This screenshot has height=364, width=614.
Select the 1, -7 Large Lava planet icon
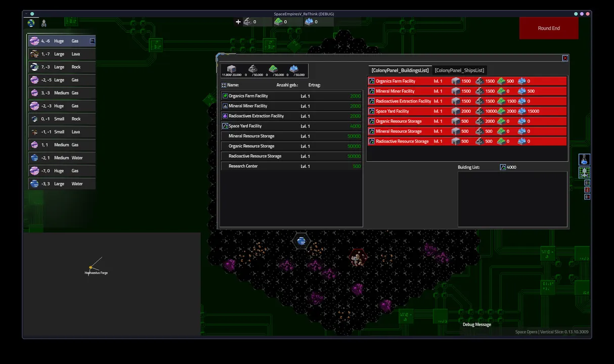click(x=34, y=54)
